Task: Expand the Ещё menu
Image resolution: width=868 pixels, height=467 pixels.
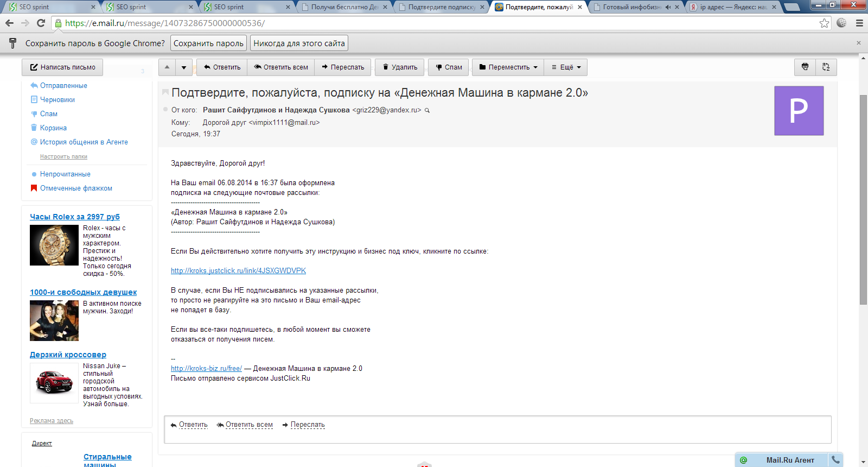Action: tap(566, 67)
